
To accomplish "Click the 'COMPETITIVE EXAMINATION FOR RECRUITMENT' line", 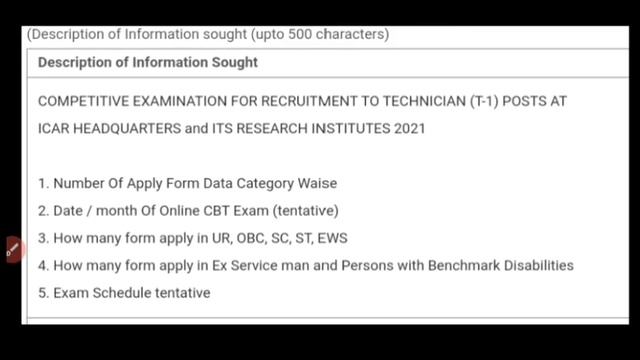I will (302, 101).
